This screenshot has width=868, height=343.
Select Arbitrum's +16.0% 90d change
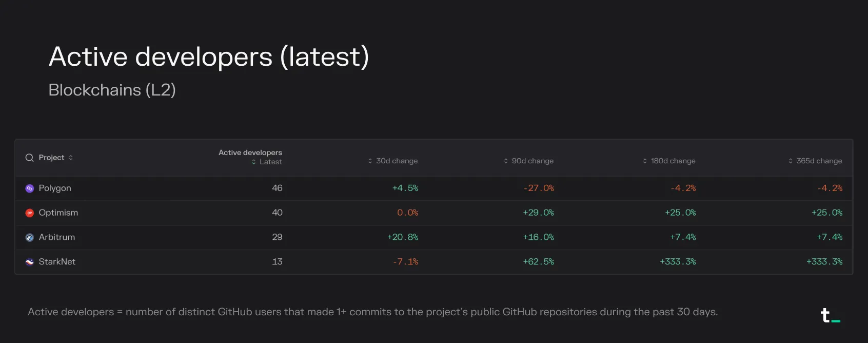[539, 237]
